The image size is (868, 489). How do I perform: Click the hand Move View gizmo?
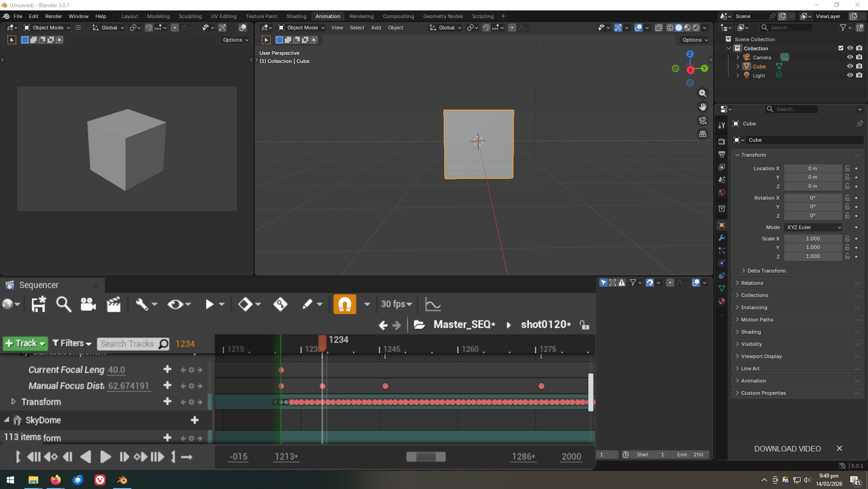(x=703, y=107)
